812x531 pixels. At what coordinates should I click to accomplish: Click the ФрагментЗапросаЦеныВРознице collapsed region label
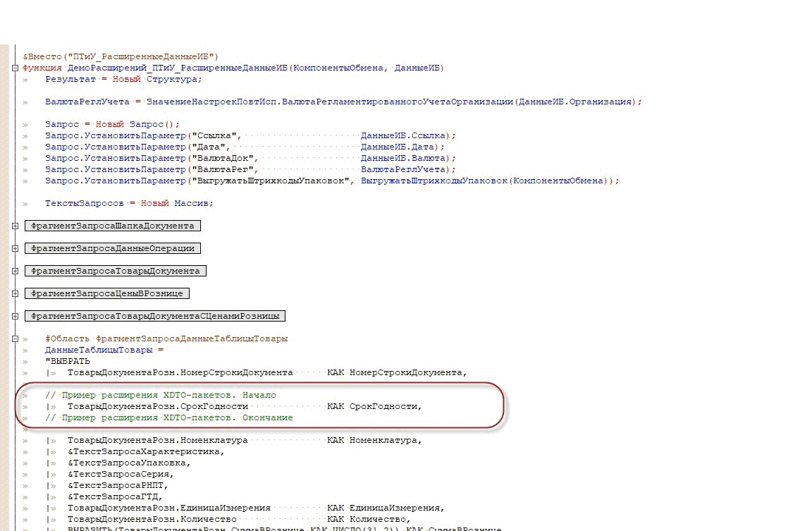click(x=107, y=293)
